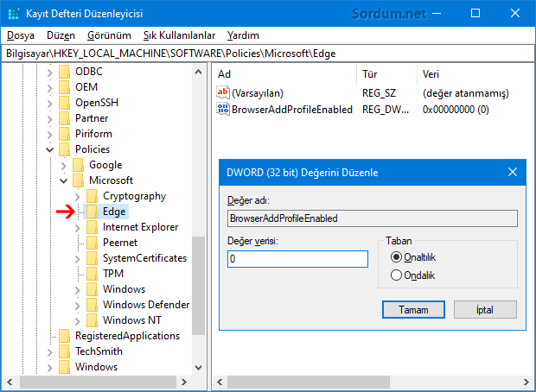Select the Ondalık radio button
536x392 pixels.
point(396,275)
